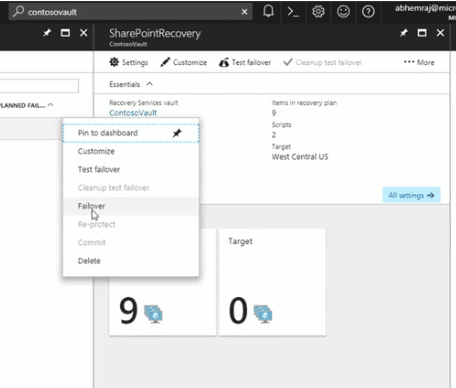Screen dimensions: 456x388
Task: Click the left blade filter input
Action: pos(39,86)
